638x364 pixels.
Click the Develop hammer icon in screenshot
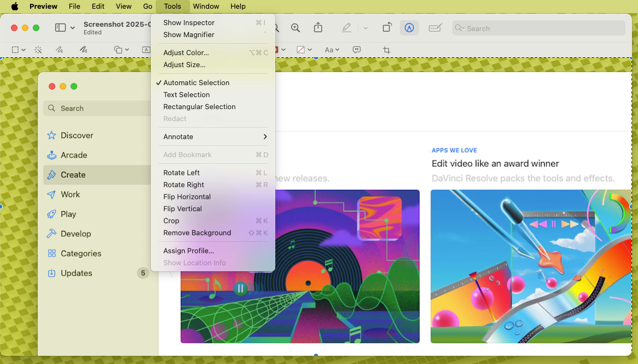[x=51, y=234]
